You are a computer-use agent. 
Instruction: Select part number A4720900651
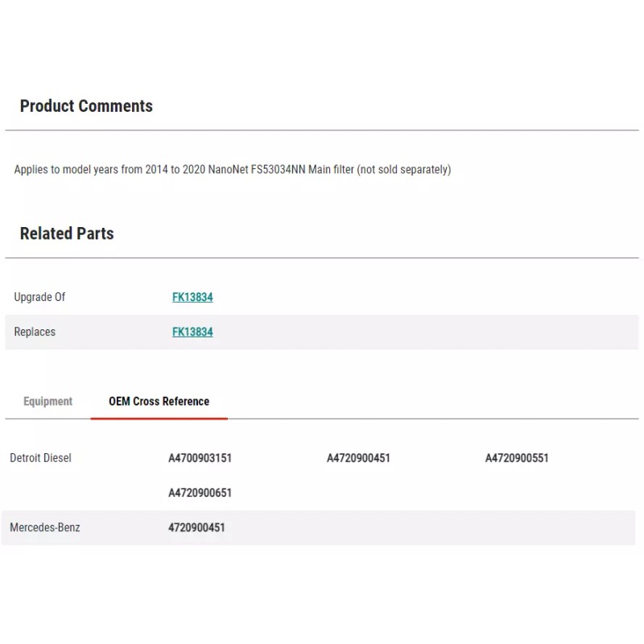[x=200, y=493]
